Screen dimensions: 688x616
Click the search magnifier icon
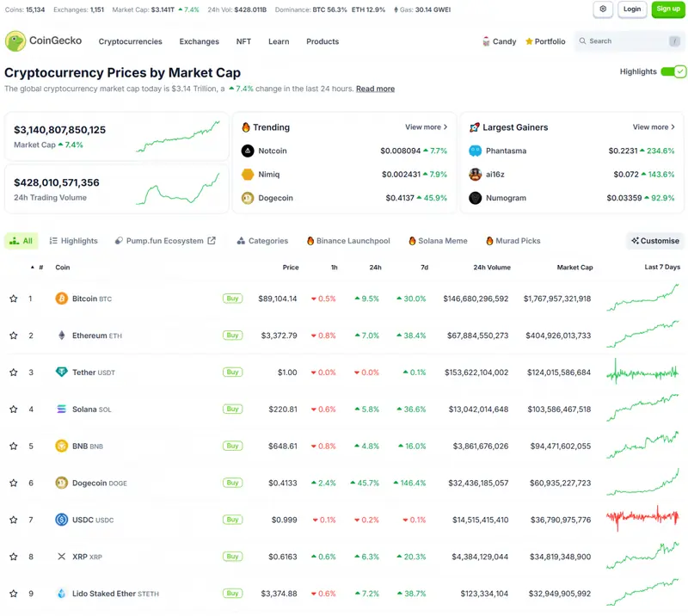(x=582, y=40)
